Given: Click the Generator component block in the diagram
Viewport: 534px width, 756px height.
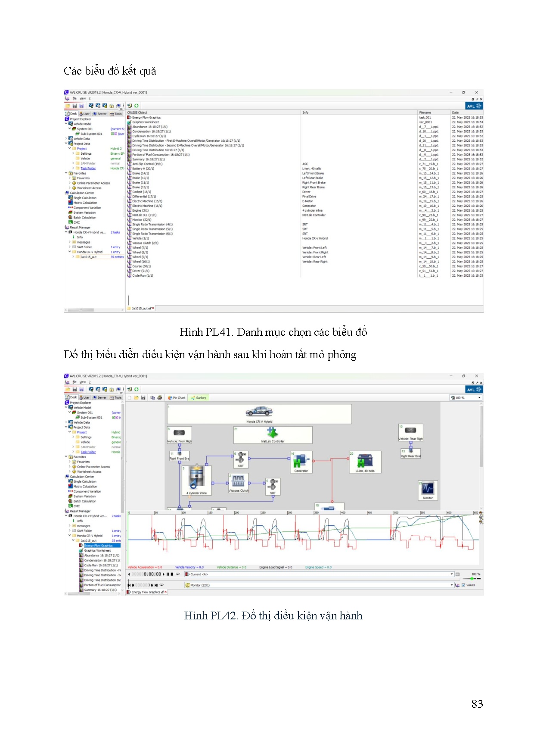Looking at the screenshot, I should [301, 462].
